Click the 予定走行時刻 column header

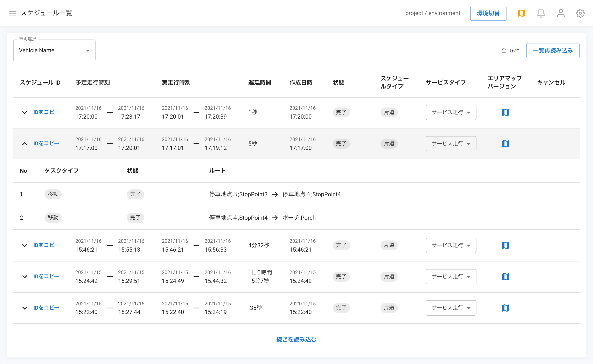click(x=92, y=83)
